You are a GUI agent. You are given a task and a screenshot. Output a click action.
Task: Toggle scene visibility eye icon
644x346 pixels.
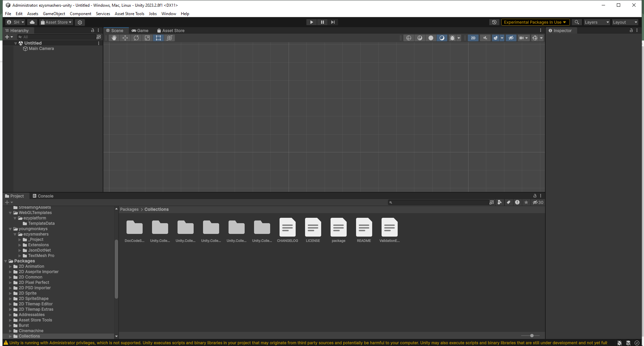(511, 38)
